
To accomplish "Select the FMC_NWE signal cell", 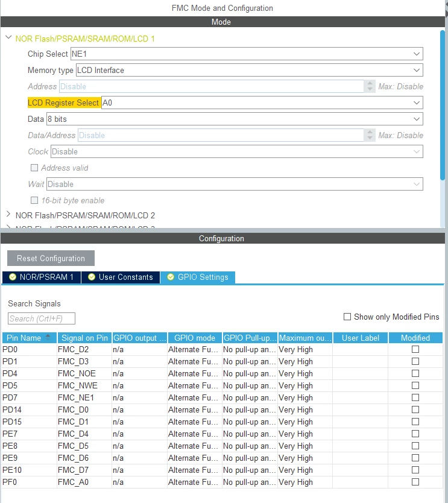I will [84, 385].
